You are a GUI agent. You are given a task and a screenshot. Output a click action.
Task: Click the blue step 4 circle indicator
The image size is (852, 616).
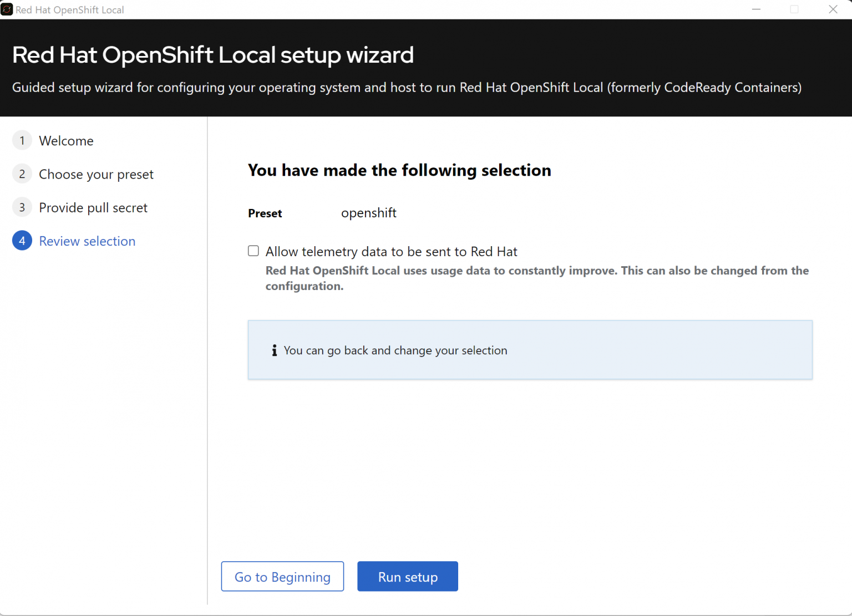[x=22, y=241]
